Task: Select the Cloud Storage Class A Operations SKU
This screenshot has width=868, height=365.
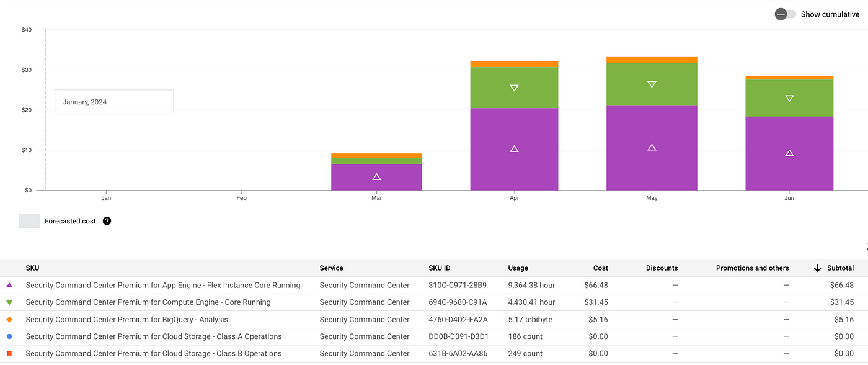Action: pos(154,336)
